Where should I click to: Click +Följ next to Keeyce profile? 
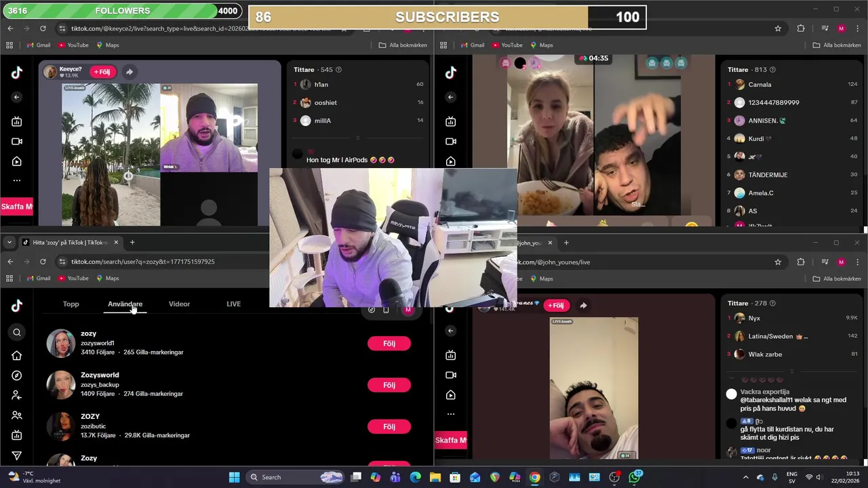(x=102, y=72)
